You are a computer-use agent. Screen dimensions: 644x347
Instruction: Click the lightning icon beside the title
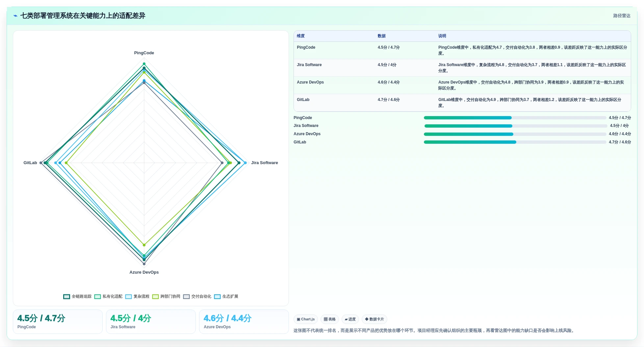(x=15, y=16)
